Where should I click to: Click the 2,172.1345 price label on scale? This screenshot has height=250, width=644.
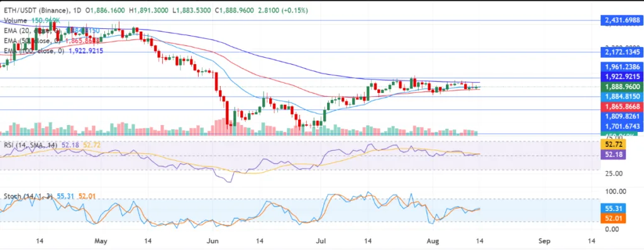622,52
